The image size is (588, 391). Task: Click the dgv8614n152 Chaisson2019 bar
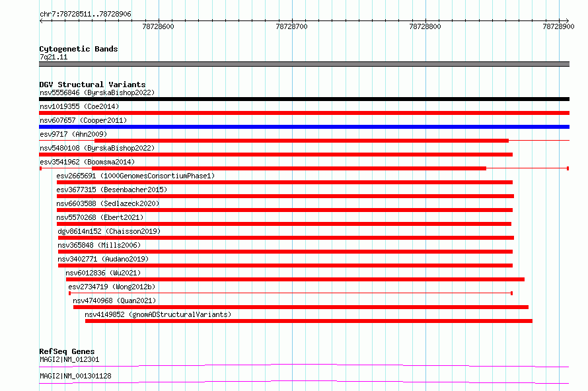coord(286,238)
